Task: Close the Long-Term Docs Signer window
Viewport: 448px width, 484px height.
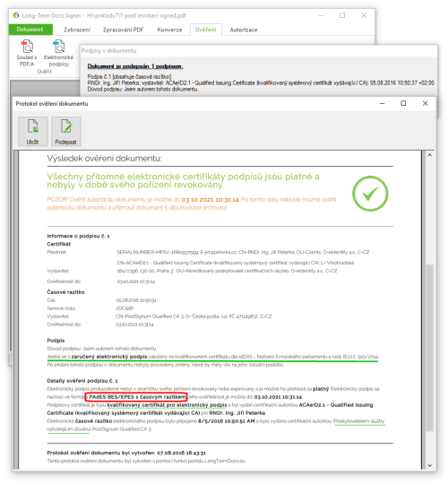Action: [x=364, y=15]
